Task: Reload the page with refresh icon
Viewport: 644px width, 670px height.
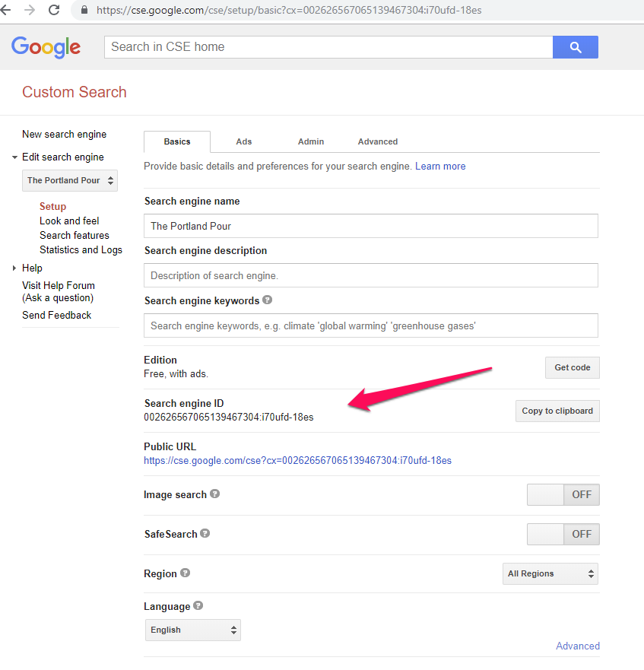Action: click(x=54, y=10)
